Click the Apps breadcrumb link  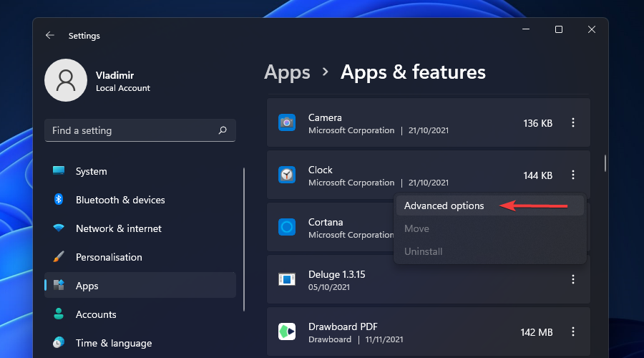tap(287, 72)
